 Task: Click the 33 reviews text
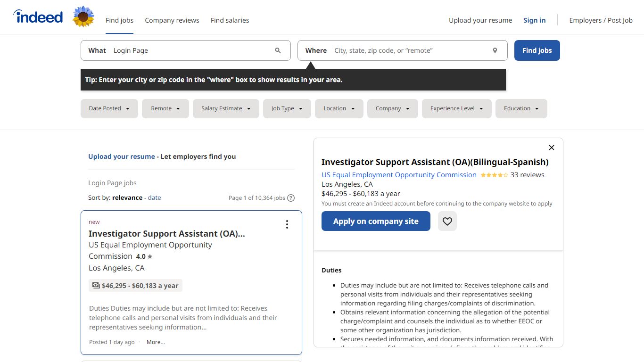tap(528, 175)
